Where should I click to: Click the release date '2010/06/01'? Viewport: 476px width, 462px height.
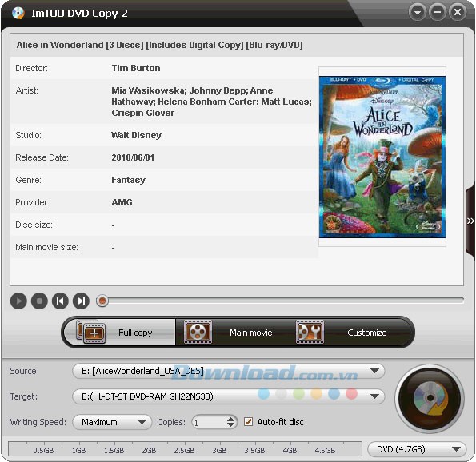(133, 157)
